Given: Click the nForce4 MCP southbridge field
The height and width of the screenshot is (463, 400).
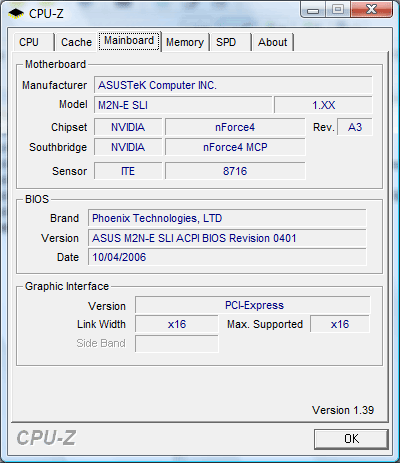Looking at the screenshot, I should pos(235,147).
